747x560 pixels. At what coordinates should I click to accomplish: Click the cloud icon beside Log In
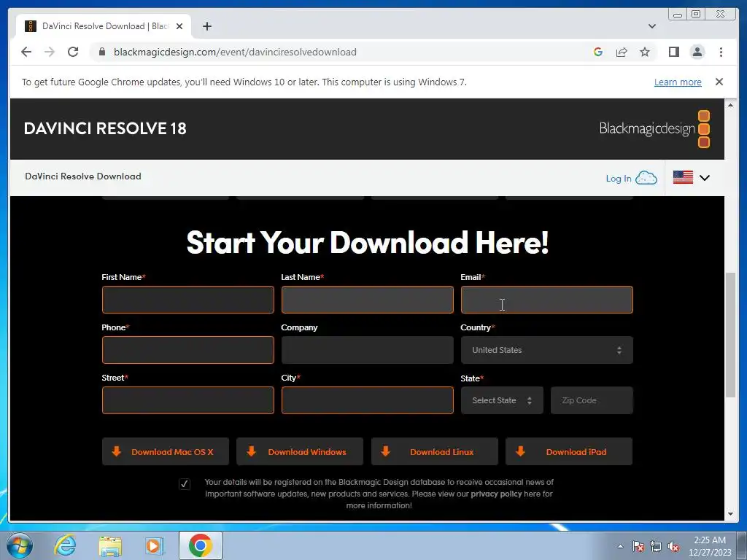[x=646, y=178]
